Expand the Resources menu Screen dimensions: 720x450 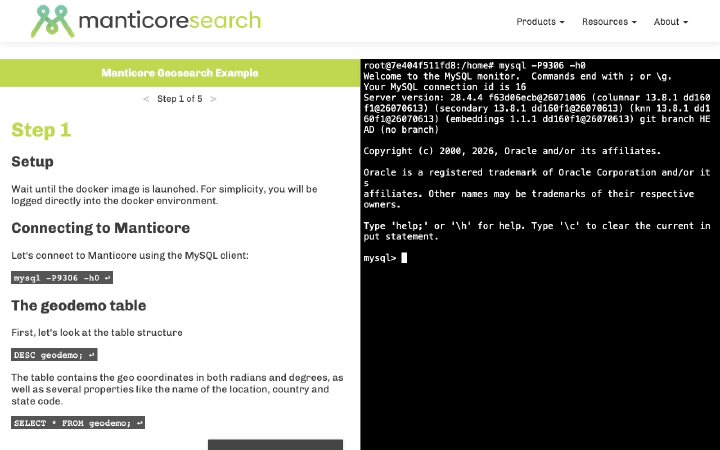pyautogui.click(x=609, y=22)
